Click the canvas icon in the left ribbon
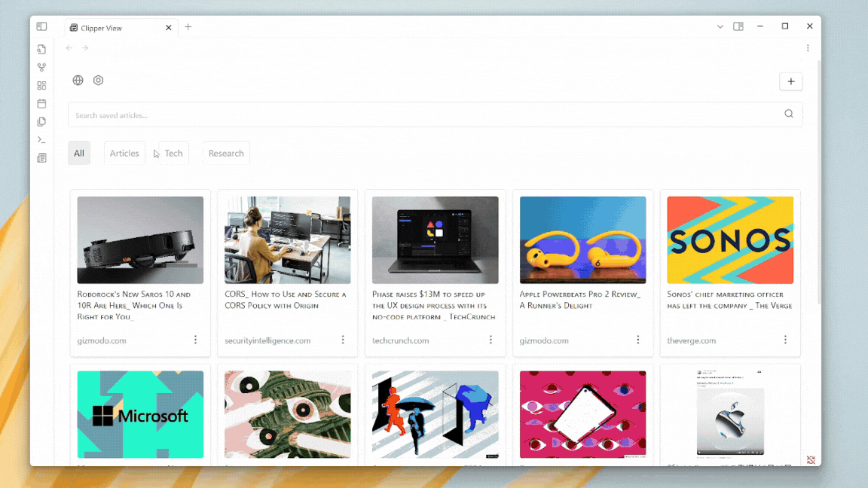 point(41,85)
